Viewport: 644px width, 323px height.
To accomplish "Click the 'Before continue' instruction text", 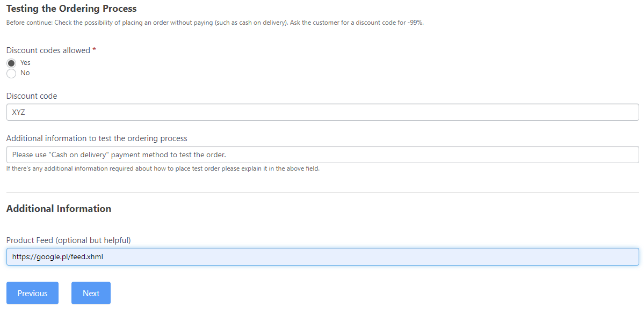I will coord(215,23).
